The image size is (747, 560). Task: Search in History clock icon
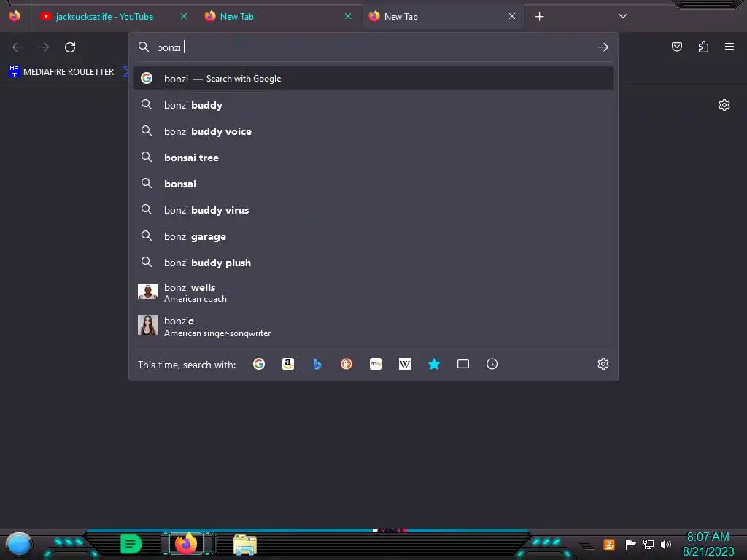pos(492,364)
